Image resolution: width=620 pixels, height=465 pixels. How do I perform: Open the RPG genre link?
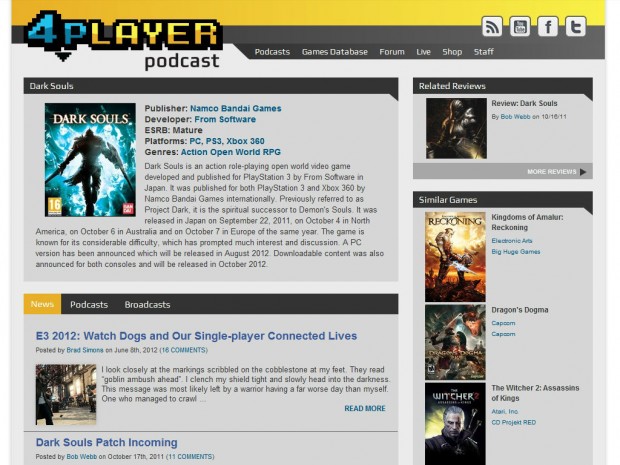272,152
